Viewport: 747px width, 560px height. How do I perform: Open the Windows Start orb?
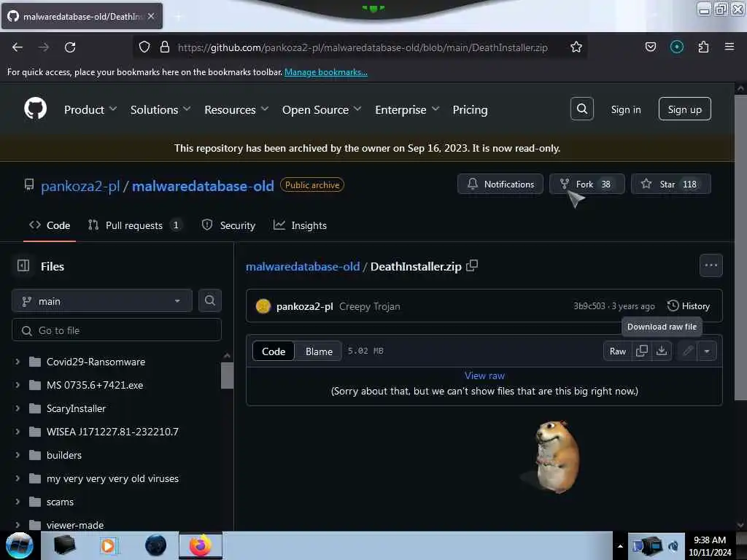coord(20,545)
